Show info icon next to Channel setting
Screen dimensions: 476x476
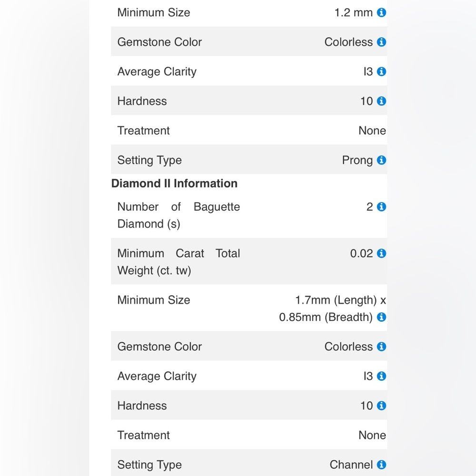click(381, 465)
